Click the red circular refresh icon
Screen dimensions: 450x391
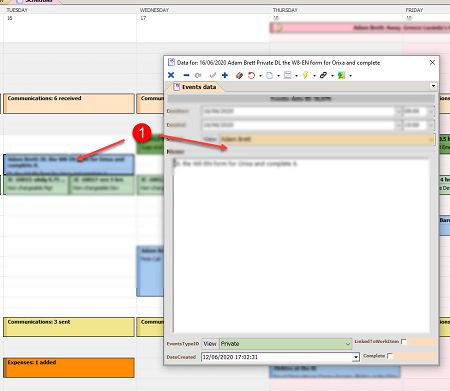tap(251, 76)
